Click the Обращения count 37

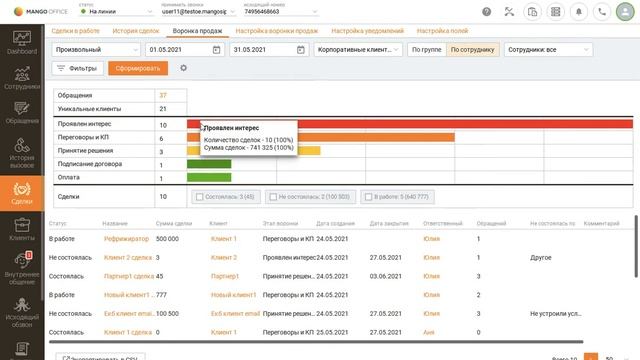pos(163,96)
